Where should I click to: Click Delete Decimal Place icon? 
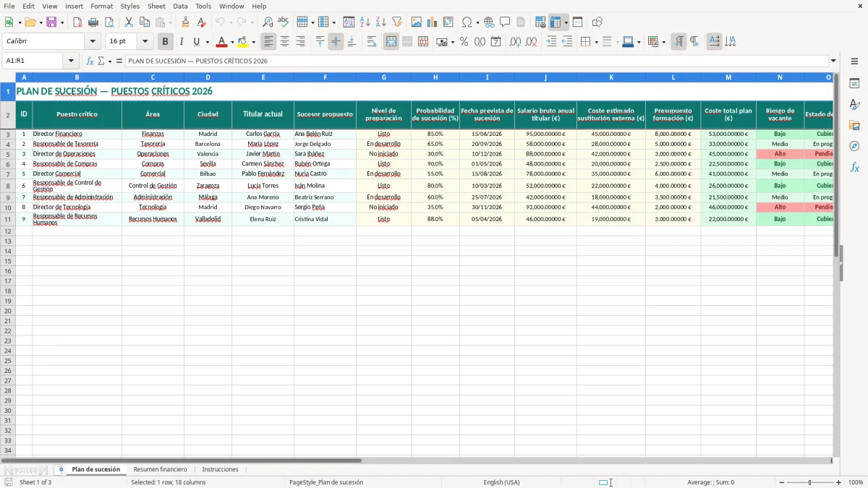pyautogui.click(x=531, y=42)
